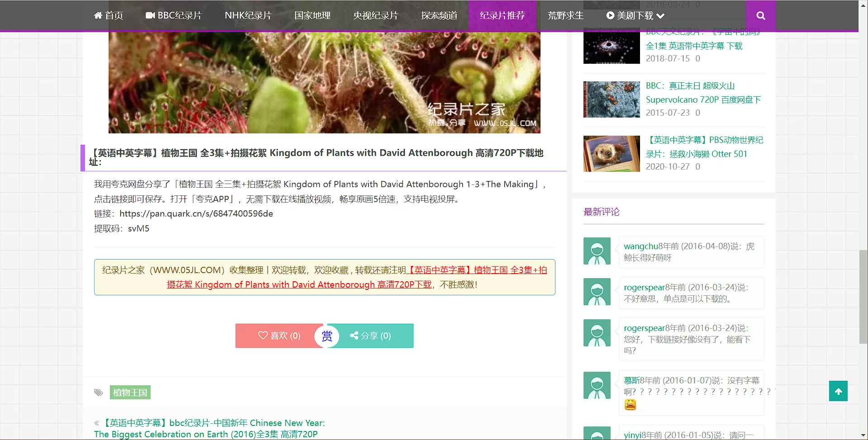
Task: Open the 分享 share options
Action: (370, 336)
